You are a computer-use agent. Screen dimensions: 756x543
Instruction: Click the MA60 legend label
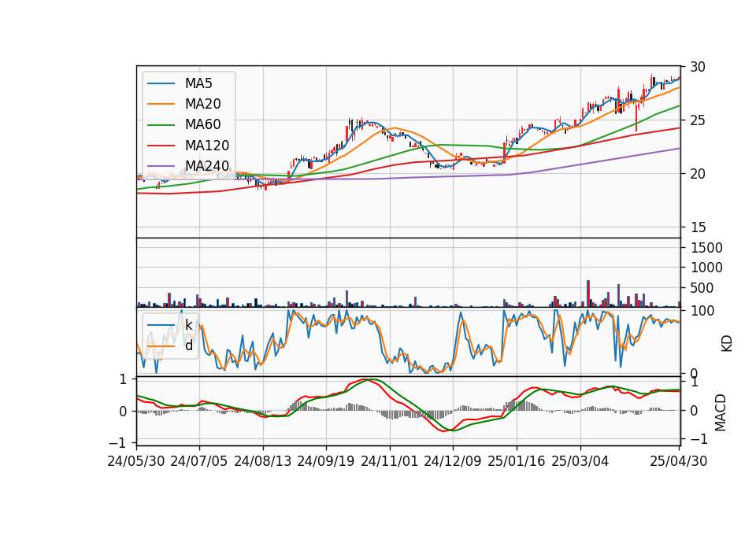tap(202, 125)
